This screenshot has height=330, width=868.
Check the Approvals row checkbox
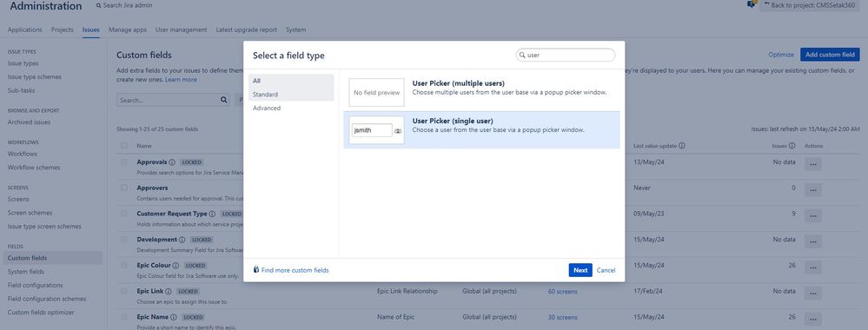[x=124, y=162]
